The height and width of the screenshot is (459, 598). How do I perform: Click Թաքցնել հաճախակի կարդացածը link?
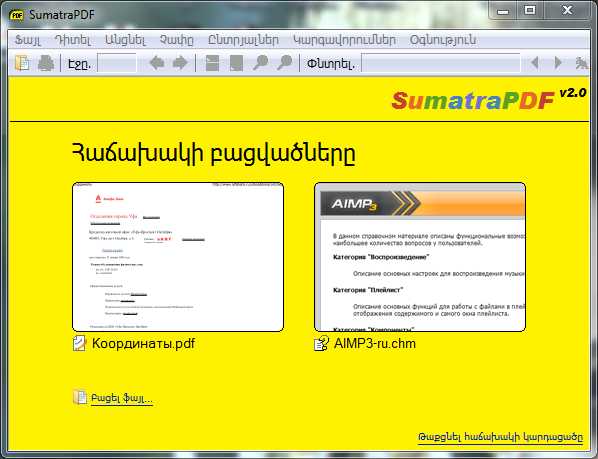pyautogui.click(x=500, y=437)
